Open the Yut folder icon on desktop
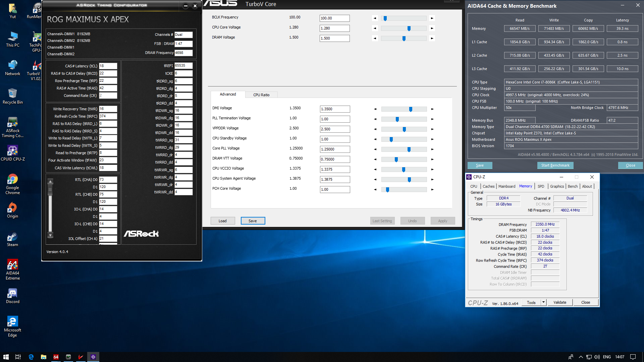This screenshot has height=362, width=644. click(x=13, y=11)
